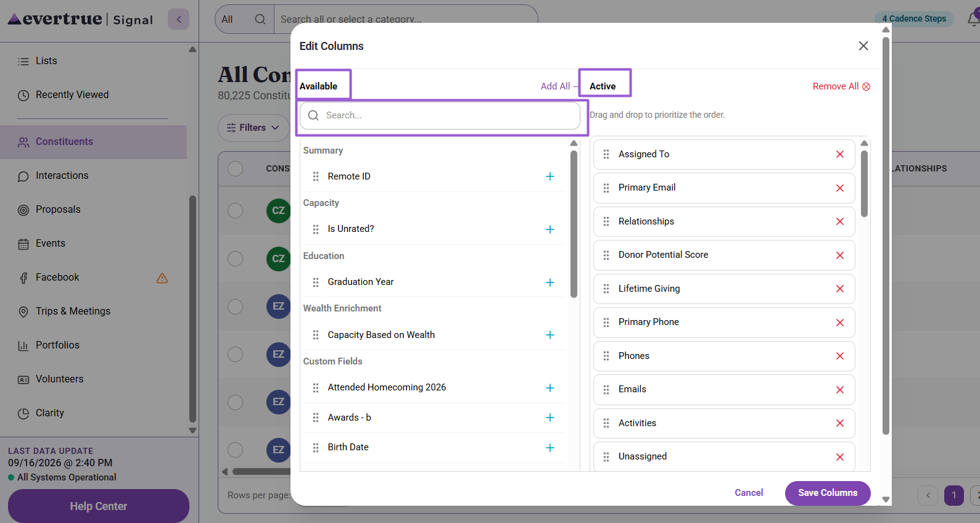The image size is (980, 523).
Task: Add the Birth Date custom field
Action: (x=550, y=448)
